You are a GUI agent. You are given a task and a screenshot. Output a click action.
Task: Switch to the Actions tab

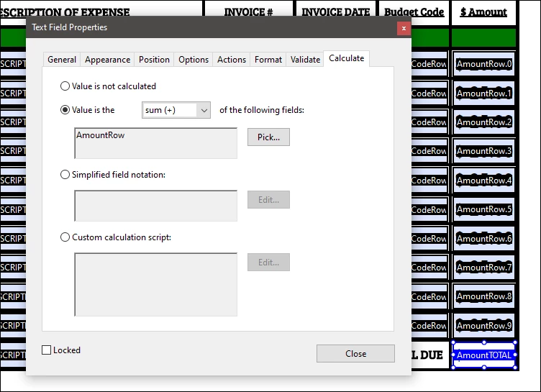232,60
